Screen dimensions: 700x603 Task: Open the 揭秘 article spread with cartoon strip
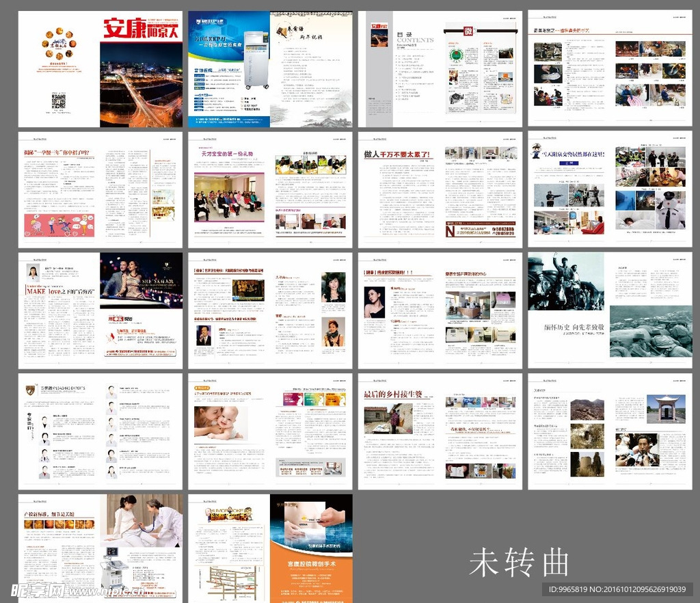pos(100,189)
